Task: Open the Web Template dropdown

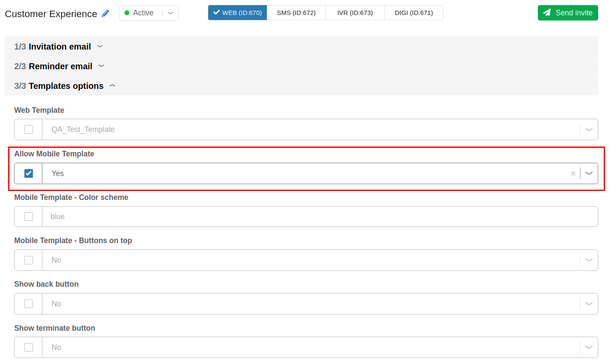Action: point(589,129)
